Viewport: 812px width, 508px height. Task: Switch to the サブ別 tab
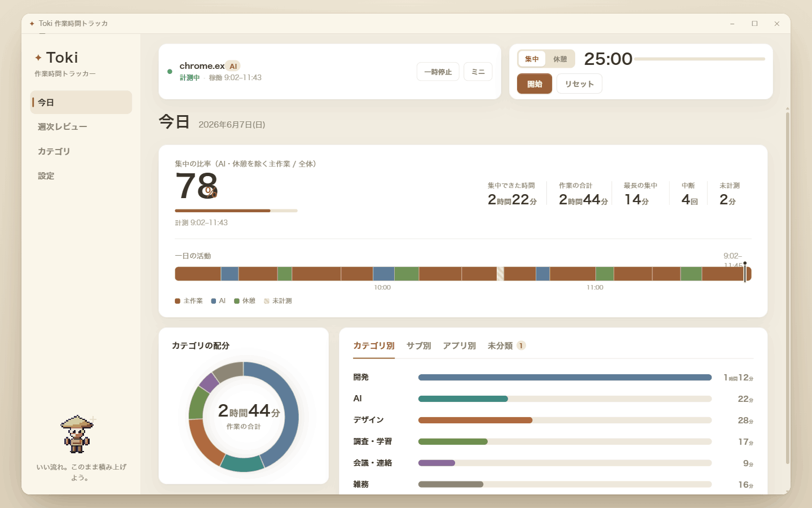418,345
